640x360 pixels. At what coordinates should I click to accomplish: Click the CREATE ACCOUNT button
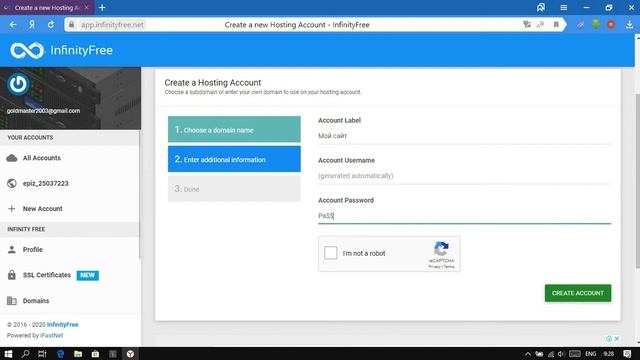point(578,293)
